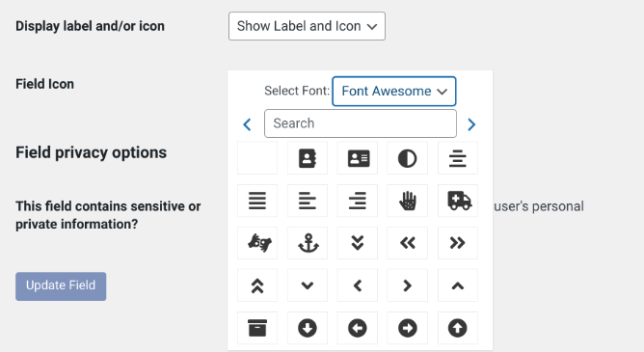Image resolution: width=644 pixels, height=352 pixels.
Task: Go to next page of icons
Action: (471, 124)
